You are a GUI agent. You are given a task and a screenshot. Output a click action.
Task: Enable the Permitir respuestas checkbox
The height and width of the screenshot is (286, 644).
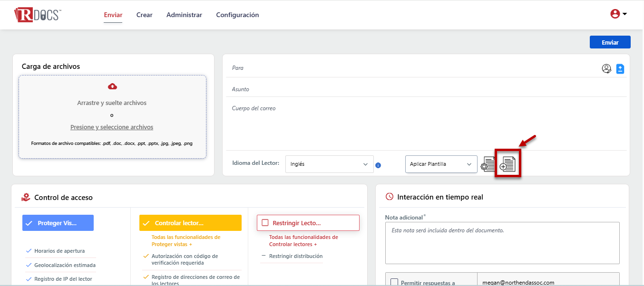click(394, 282)
